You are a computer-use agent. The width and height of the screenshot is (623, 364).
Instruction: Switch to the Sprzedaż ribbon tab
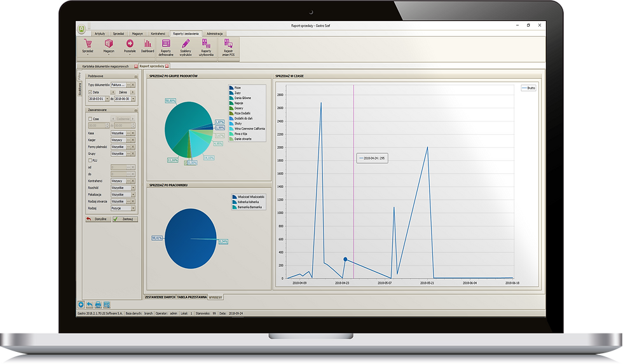(x=118, y=34)
